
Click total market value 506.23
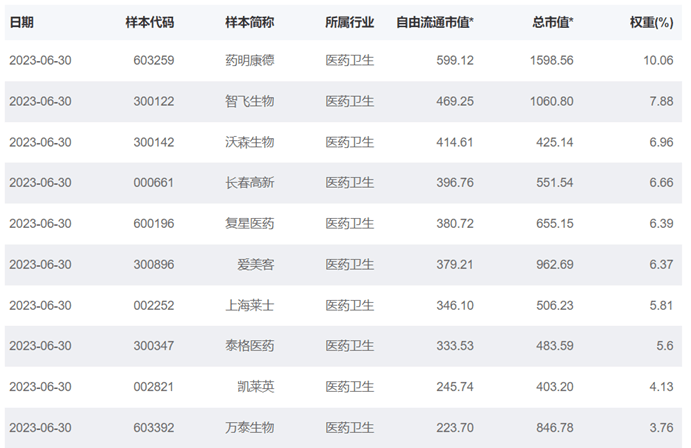tap(555, 306)
